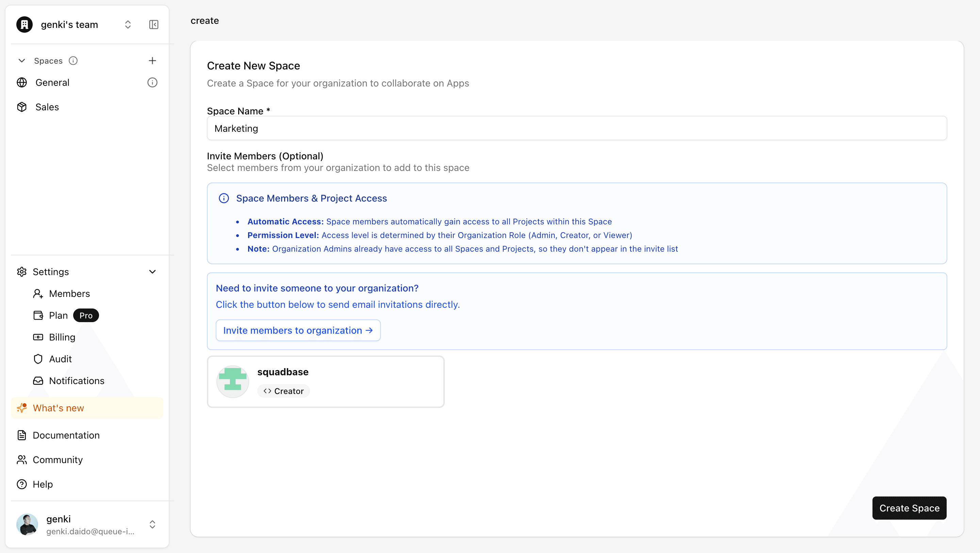Click info icon next to Spaces heading

[73, 61]
